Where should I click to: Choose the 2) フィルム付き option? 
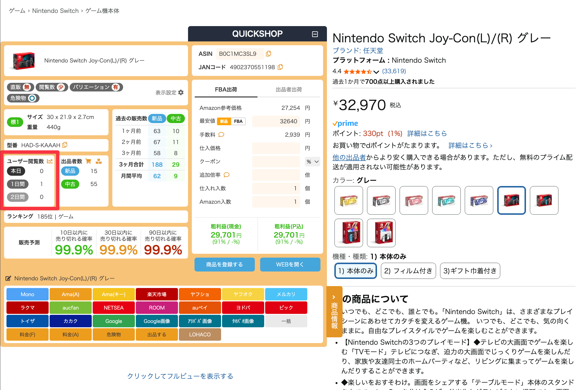click(408, 271)
